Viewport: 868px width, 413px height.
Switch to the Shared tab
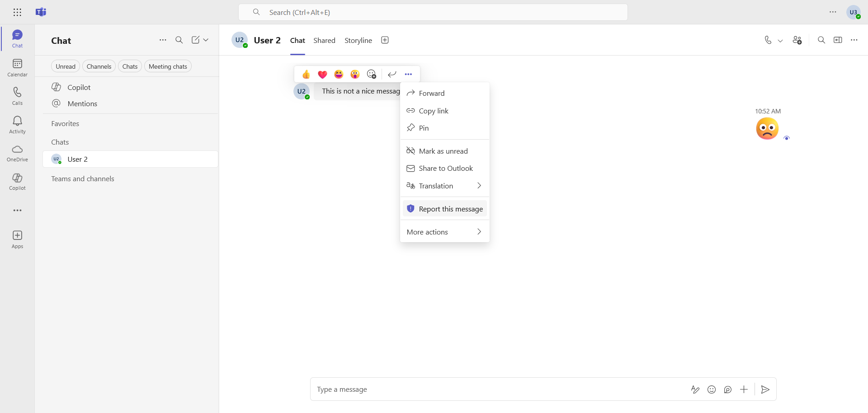point(324,41)
